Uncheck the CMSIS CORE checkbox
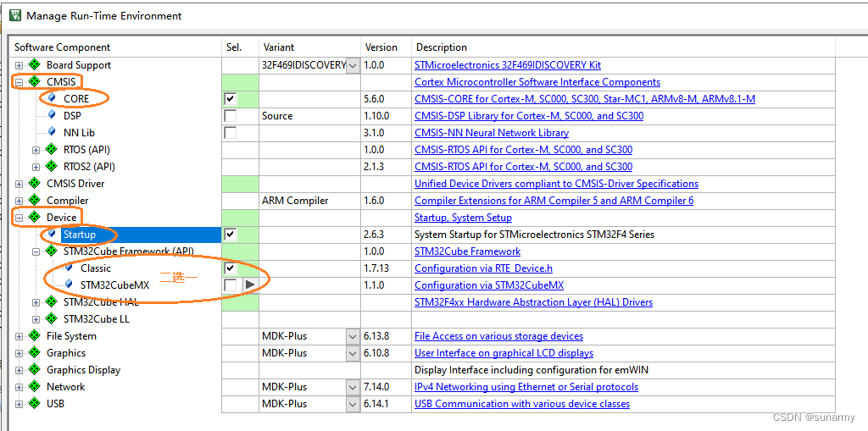This screenshot has height=431, width=868. point(231,99)
